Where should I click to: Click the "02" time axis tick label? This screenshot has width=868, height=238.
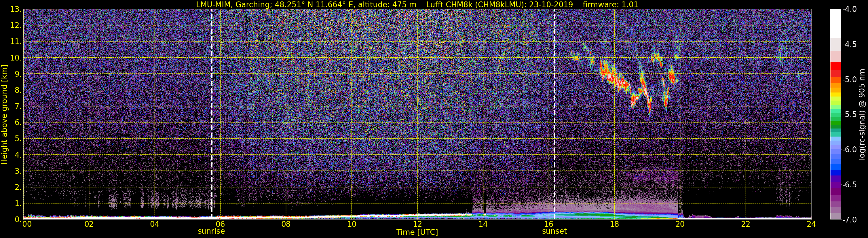[x=89, y=224]
